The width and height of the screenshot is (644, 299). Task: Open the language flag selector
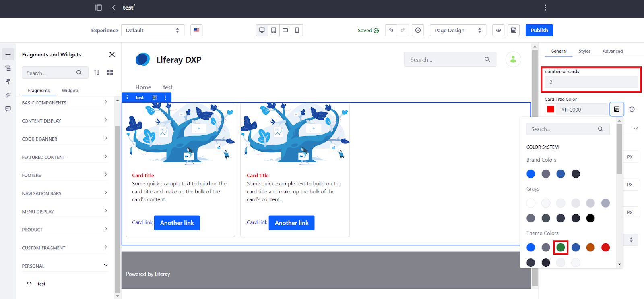196,30
